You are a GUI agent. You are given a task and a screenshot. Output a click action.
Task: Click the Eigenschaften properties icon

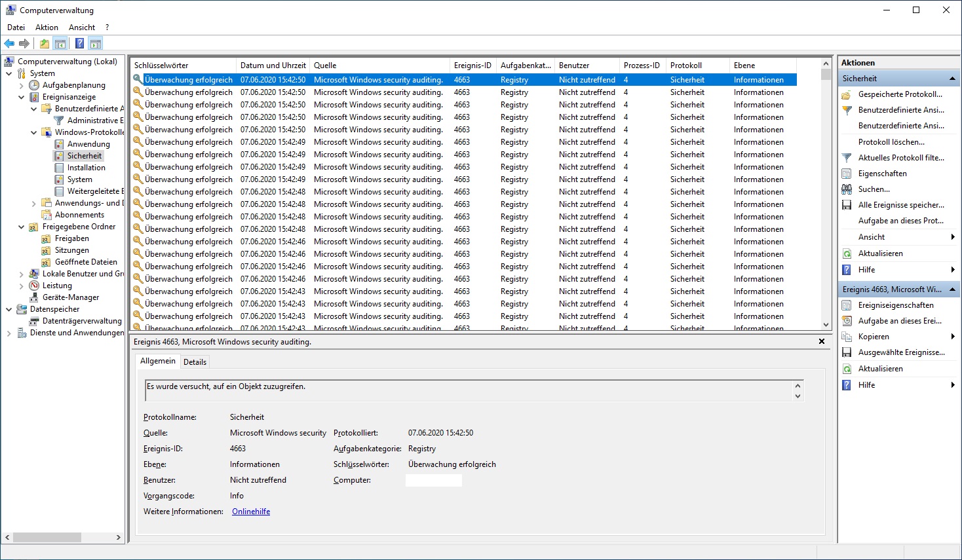click(x=847, y=174)
